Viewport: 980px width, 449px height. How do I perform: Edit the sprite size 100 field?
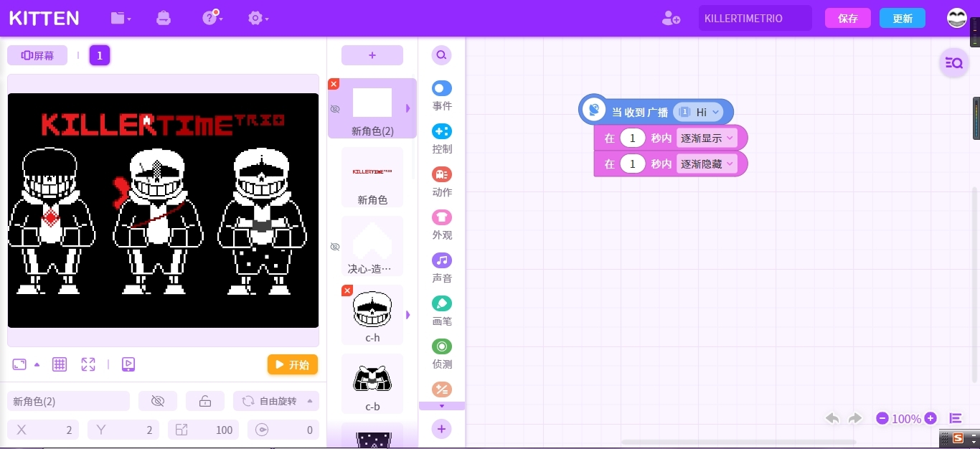204,430
